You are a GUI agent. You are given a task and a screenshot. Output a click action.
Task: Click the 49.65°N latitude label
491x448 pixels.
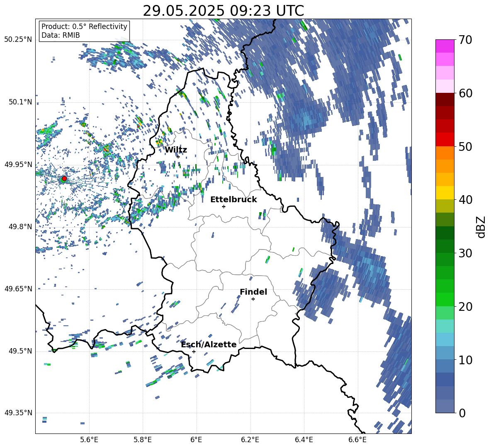coord(18,288)
